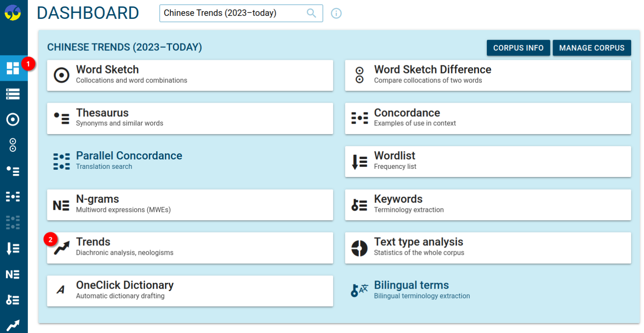Open Text type analysis statistics
644x333 pixels.
coord(488,247)
